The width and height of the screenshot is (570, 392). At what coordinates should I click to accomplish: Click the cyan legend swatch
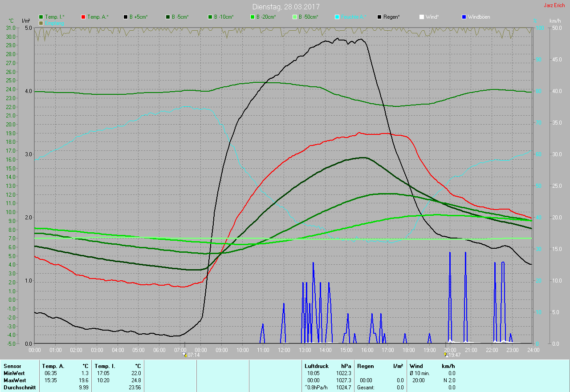[x=337, y=17]
